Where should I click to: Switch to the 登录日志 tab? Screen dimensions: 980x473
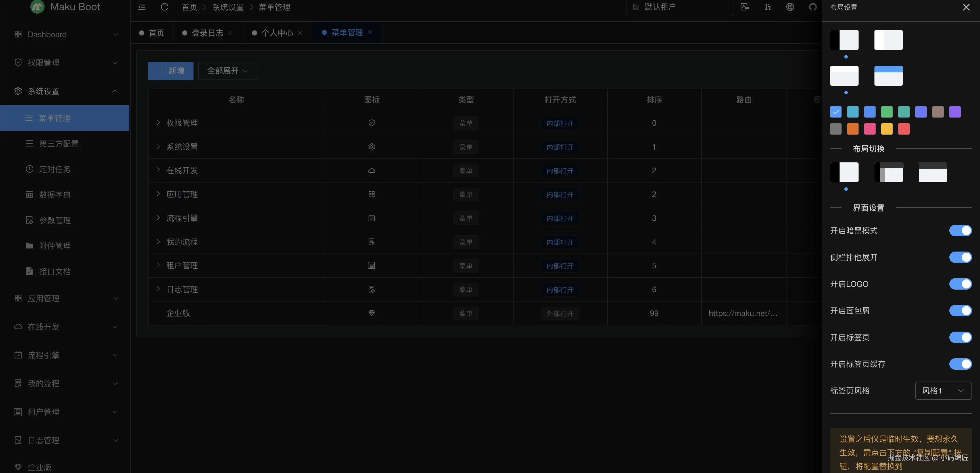(207, 33)
